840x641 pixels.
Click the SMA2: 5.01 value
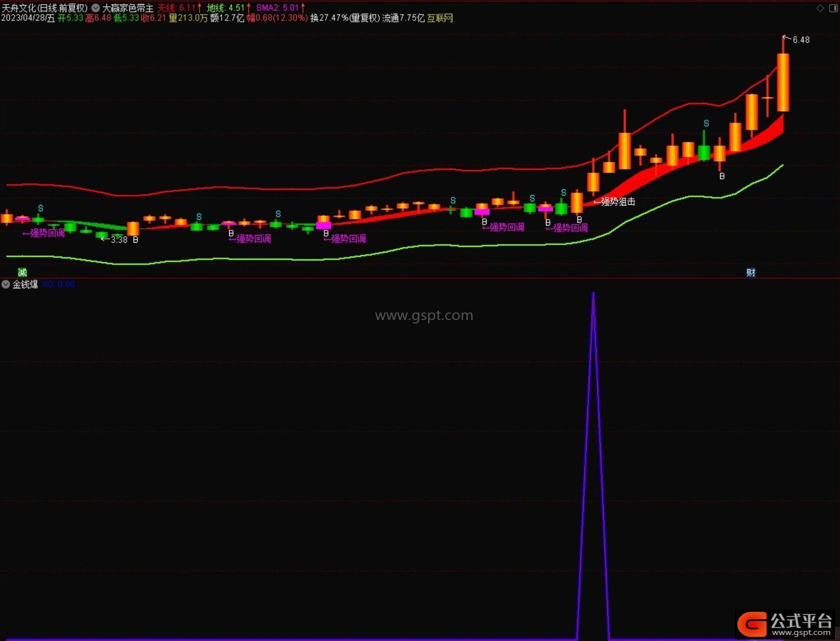coord(281,8)
